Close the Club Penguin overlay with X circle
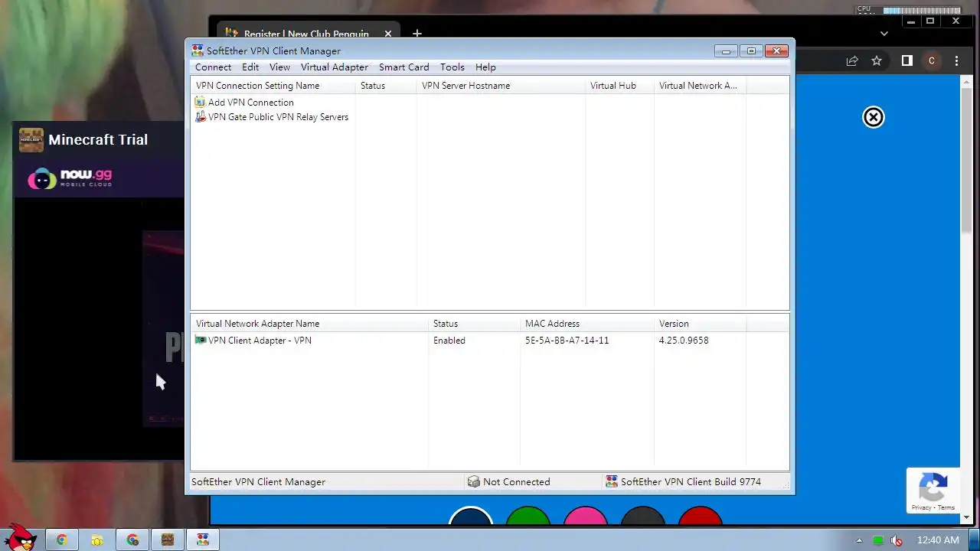This screenshot has width=980, height=551. 874,116
